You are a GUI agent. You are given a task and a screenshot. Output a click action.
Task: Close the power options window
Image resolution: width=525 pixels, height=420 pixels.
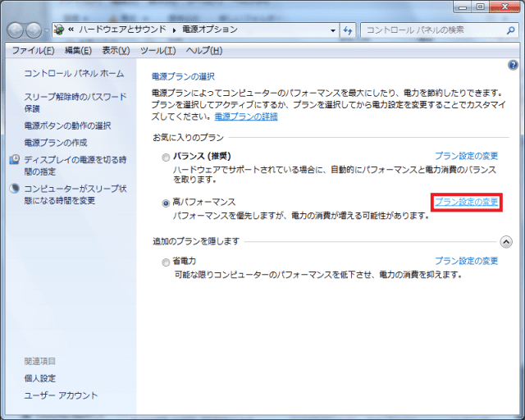[x=504, y=7]
